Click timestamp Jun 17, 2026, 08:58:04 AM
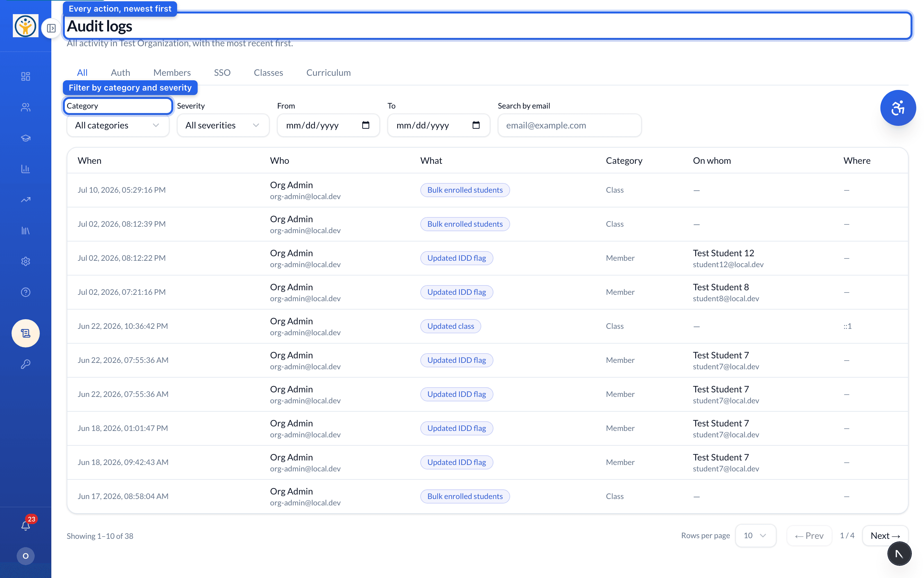Viewport: 924px width, 578px height. point(123,496)
